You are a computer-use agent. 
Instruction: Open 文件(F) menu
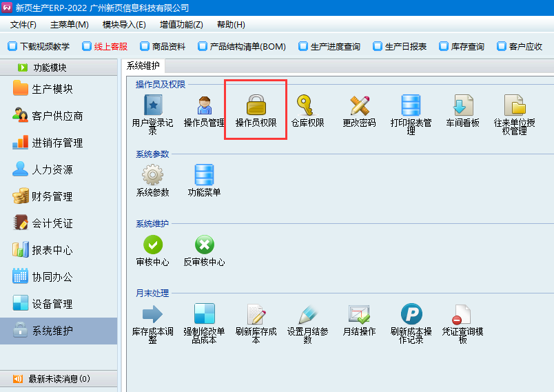point(23,25)
